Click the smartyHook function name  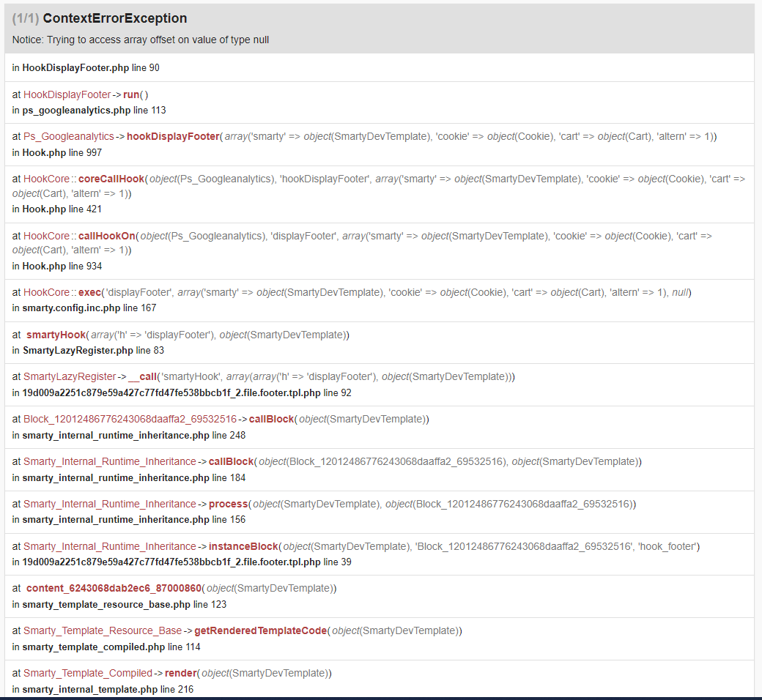pos(56,335)
